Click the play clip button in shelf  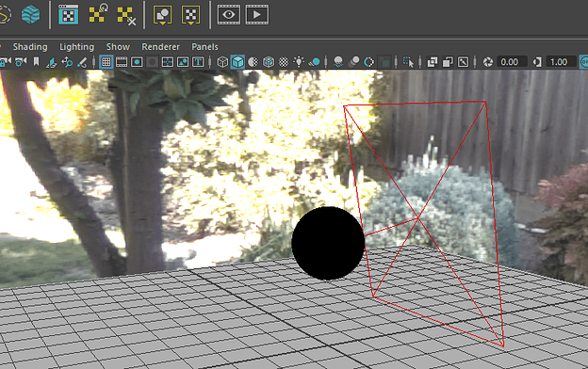[x=257, y=15]
